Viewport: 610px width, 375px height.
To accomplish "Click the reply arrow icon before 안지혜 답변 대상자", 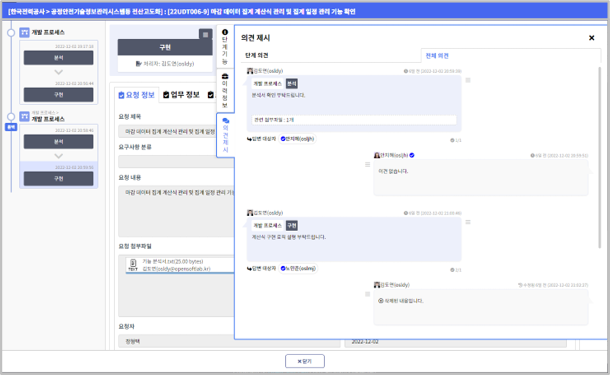I will 249,139.
